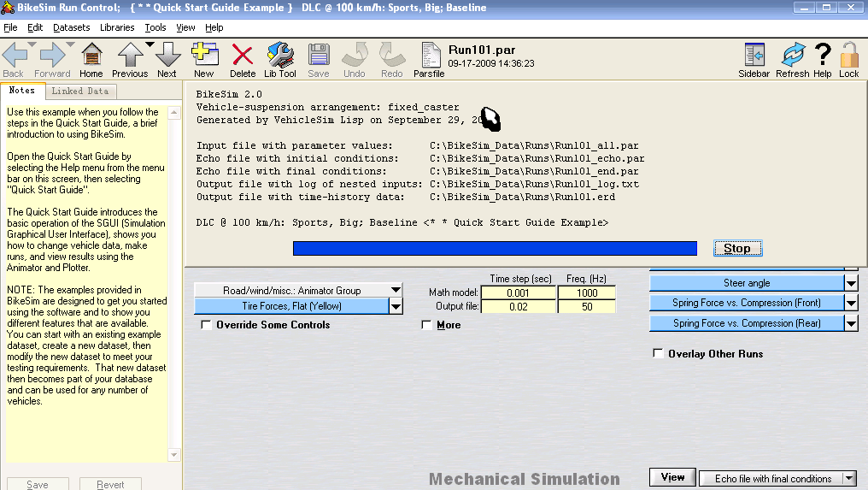The width and height of the screenshot is (868, 490).
Task: Create a New dataset icon
Action: 204,55
